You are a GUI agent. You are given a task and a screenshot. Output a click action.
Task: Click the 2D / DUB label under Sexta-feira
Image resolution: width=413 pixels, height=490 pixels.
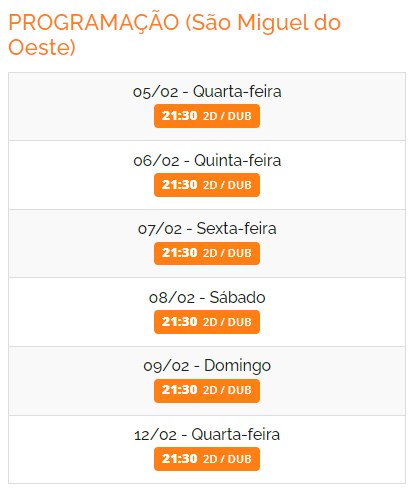coord(227,253)
